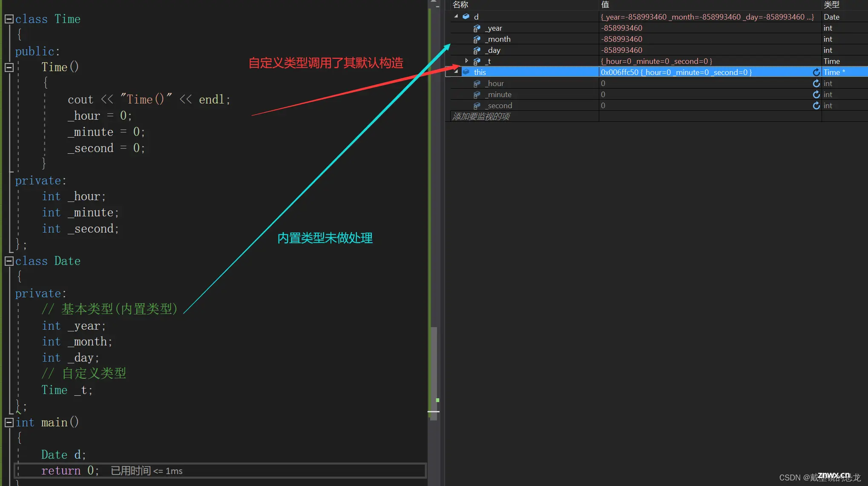Select the _month row in watch window
Image resolution: width=868 pixels, height=486 pixels.
(659, 39)
